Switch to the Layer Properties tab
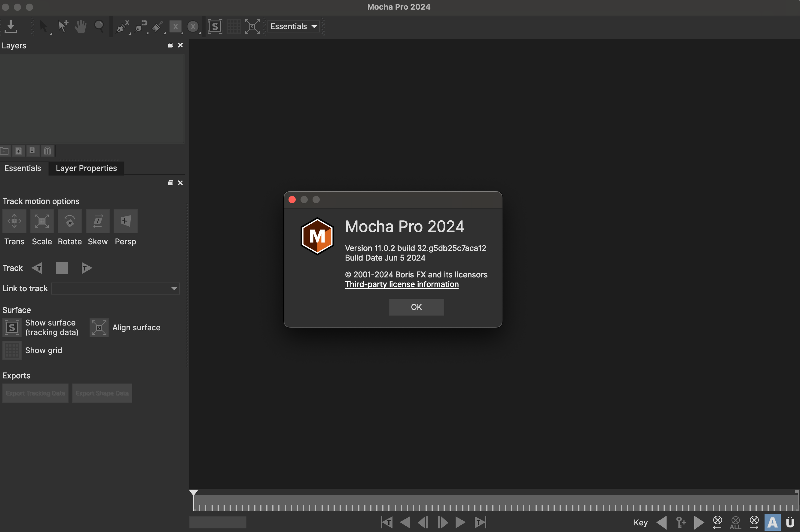The image size is (800, 532). (86, 168)
